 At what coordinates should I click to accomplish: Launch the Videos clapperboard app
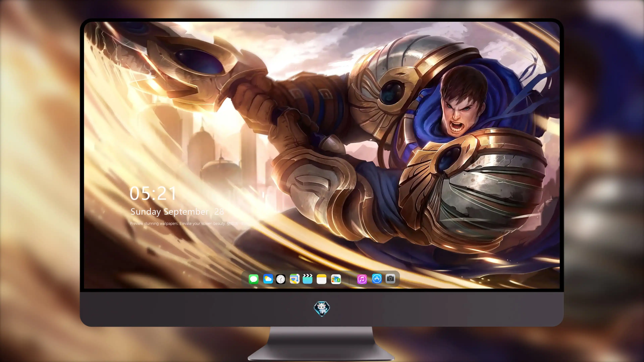[x=308, y=279]
